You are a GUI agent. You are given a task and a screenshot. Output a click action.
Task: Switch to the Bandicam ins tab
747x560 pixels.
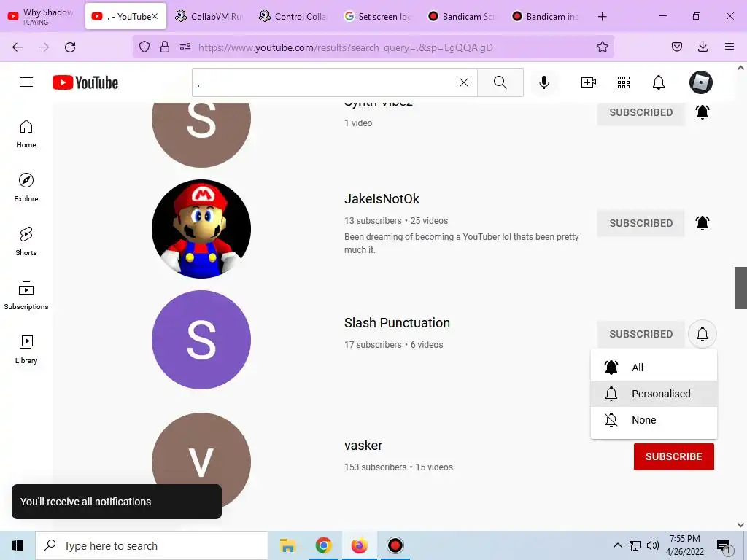[x=544, y=17]
